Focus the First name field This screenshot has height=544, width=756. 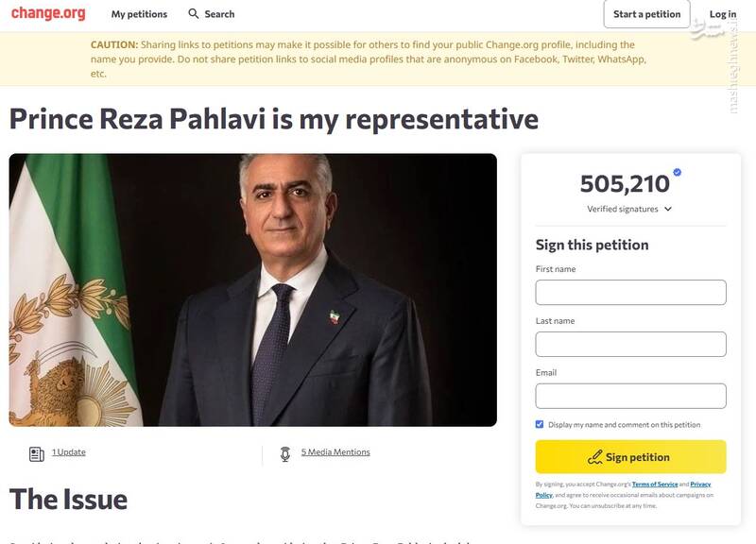[x=630, y=293]
